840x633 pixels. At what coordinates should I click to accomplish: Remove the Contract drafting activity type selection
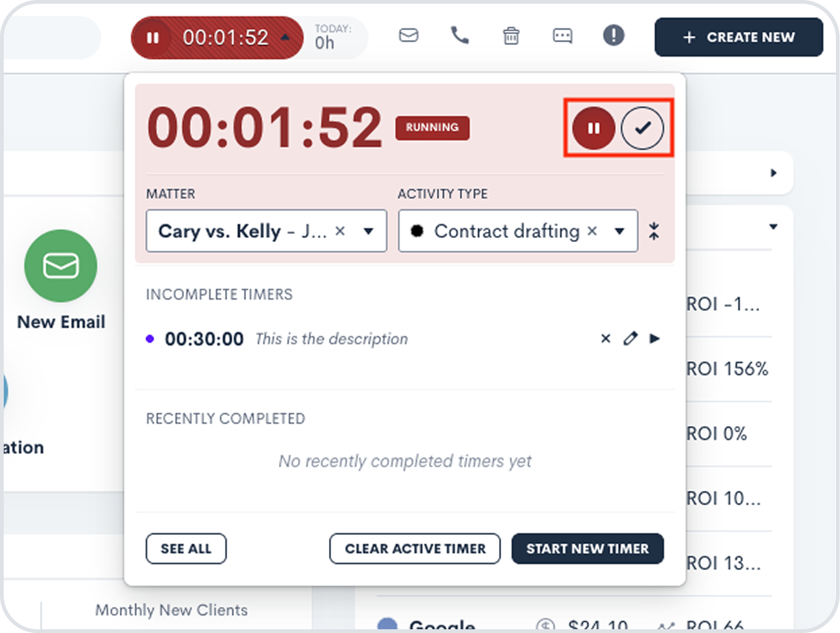(x=592, y=231)
